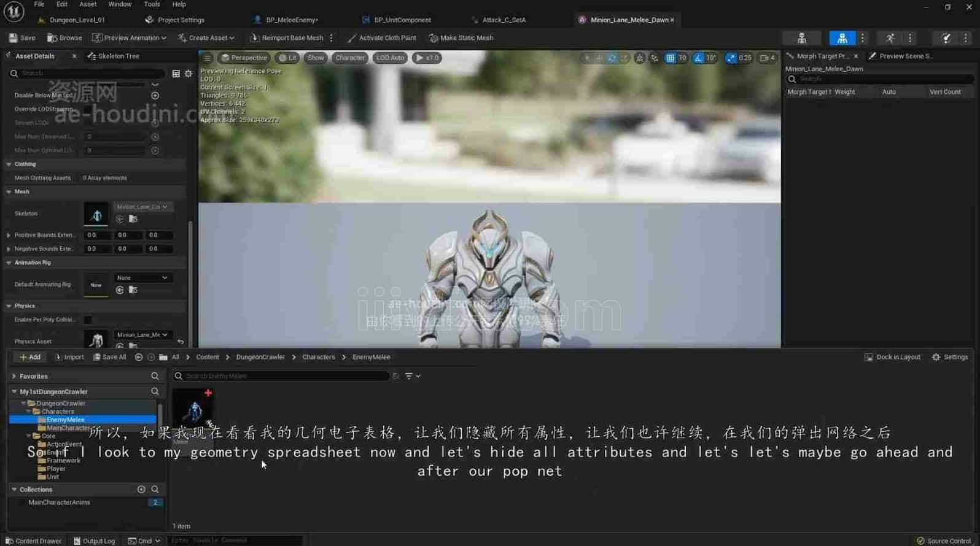Open the Create Asset dropdown

[206, 38]
